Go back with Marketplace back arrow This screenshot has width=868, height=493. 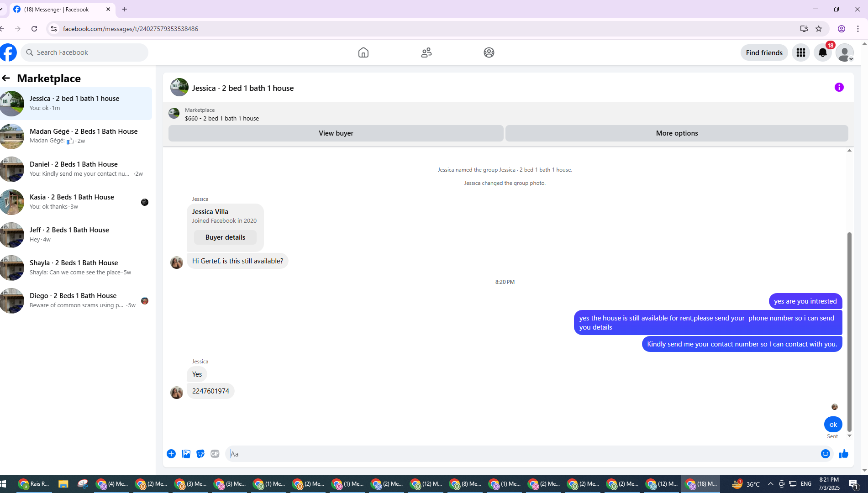pos(6,78)
